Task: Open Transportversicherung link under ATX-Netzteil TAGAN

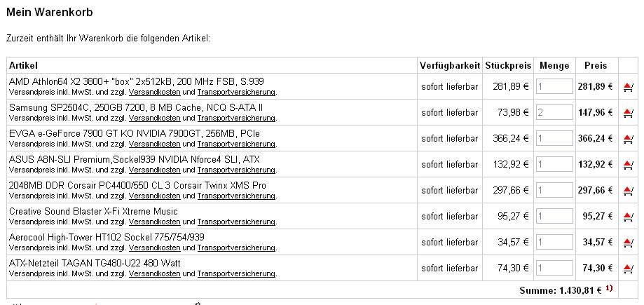Action: pyautogui.click(x=236, y=273)
